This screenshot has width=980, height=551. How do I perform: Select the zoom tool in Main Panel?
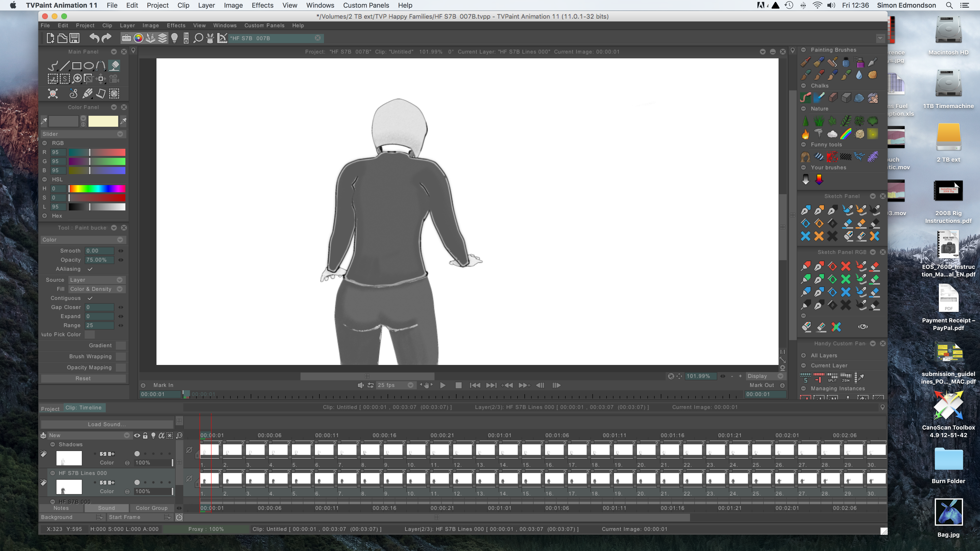tap(77, 79)
